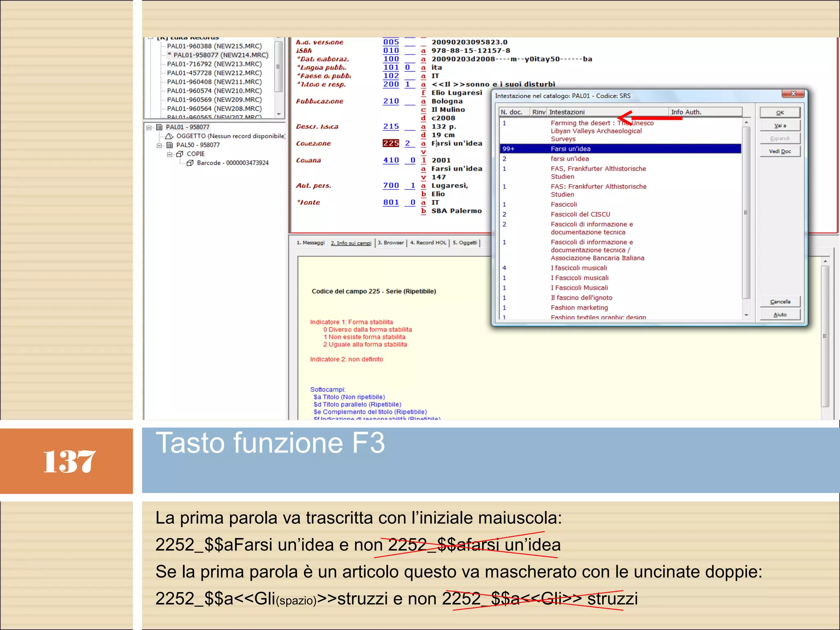The width and height of the screenshot is (840, 630).
Task: Click the Vai a button
Action: [780, 126]
